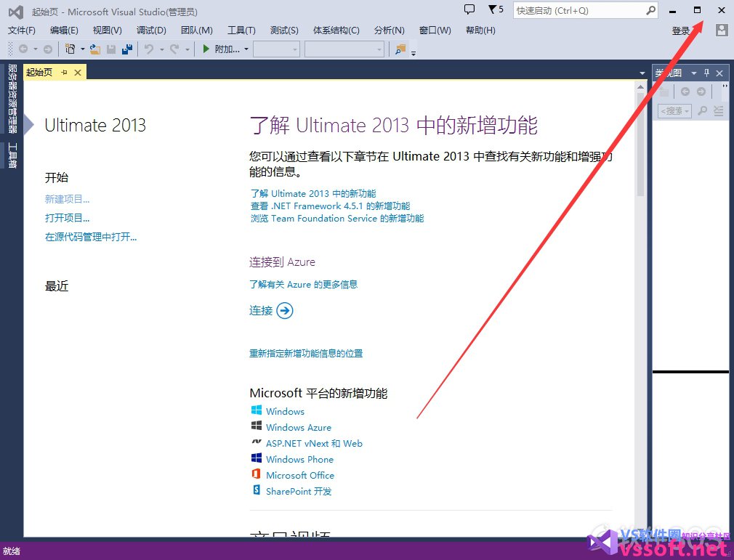Open 了解有关 Azure 的更多信息 link
Screen dimensions: 734x560
[x=303, y=285]
